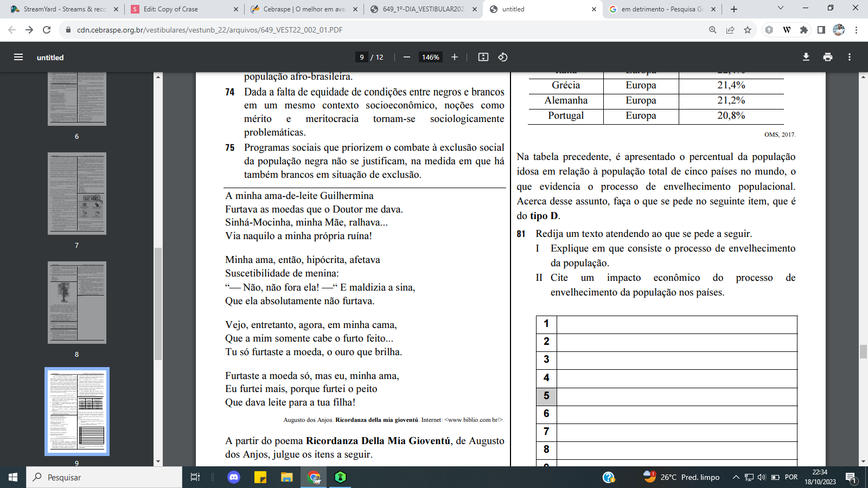Click item number 74
This screenshot has width=868, height=488.
tap(230, 92)
